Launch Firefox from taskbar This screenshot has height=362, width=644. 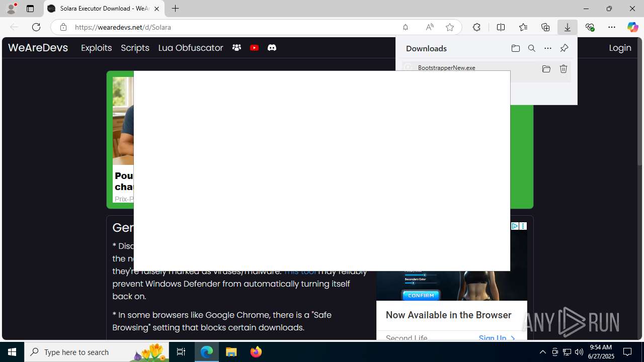[256, 352]
